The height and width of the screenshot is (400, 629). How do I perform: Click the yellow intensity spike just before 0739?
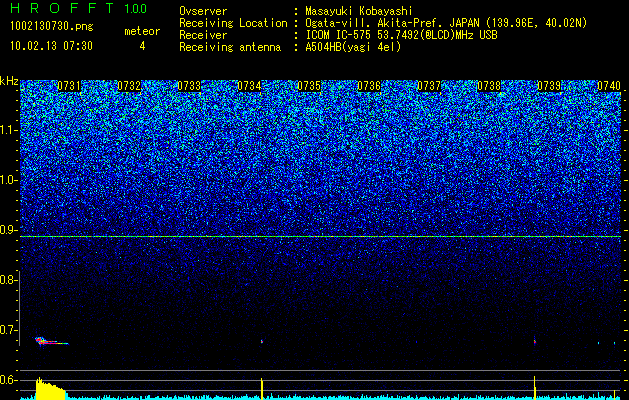click(x=535, y=388)
